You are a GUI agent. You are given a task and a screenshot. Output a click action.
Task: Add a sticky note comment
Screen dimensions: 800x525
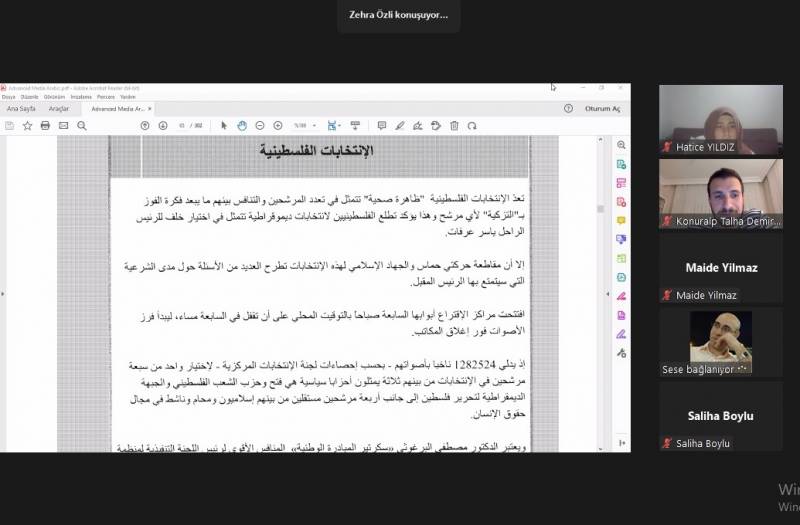[382, 125]
